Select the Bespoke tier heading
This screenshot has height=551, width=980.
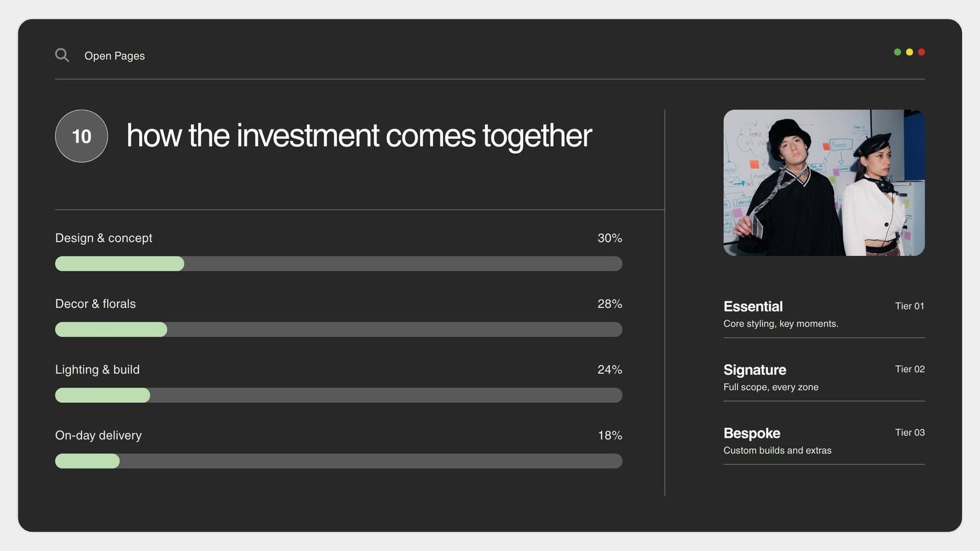pos(752,433)
